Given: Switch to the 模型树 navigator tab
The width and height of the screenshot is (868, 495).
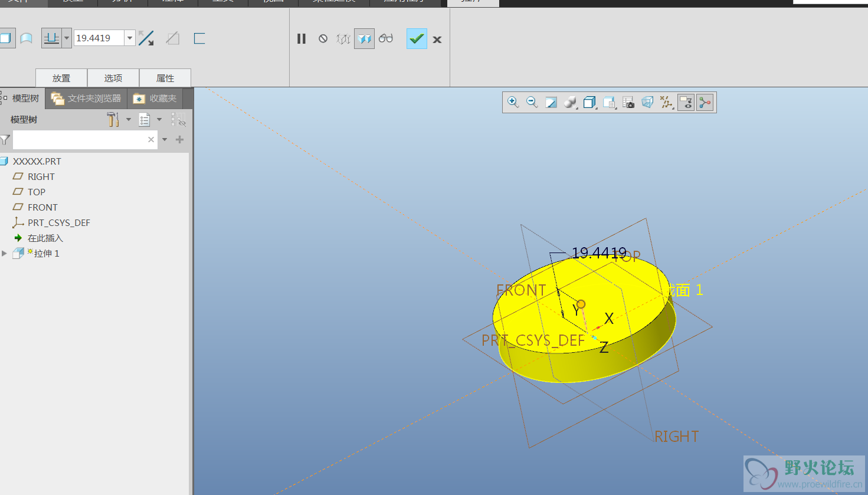Looking at the screenshot, I should point(22,99).
